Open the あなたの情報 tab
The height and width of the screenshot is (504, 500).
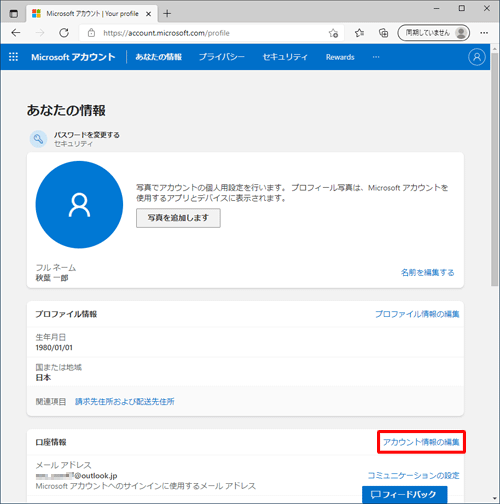tap(158, 57)
